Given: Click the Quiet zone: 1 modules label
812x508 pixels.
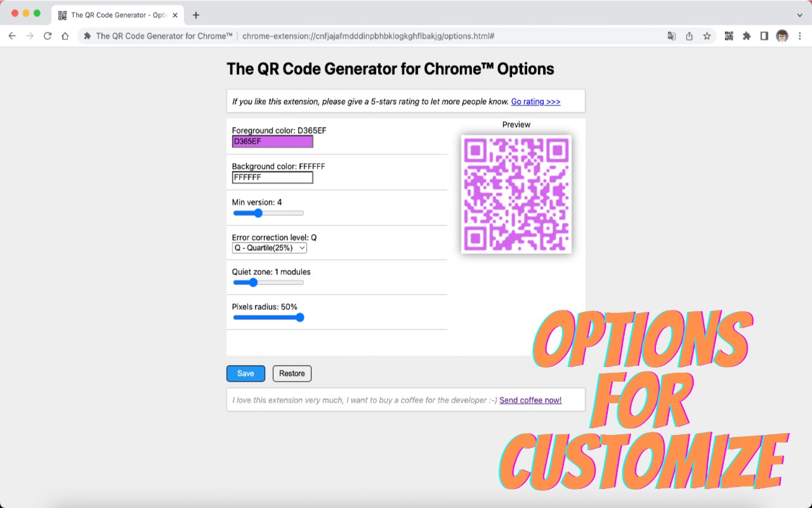Looking at the screenshot, I should click(271, 272).
